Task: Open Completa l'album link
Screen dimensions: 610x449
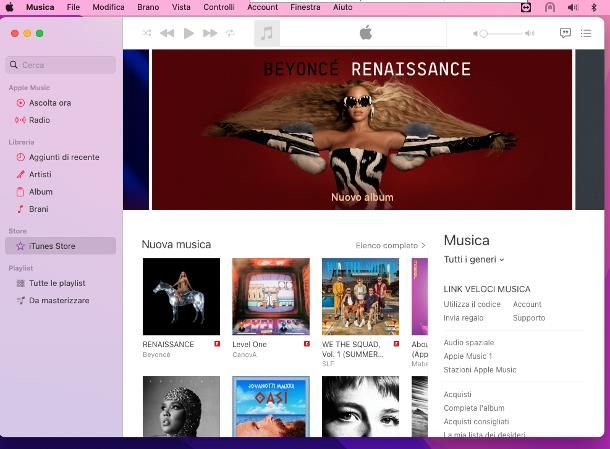Action: click(474, 408)
